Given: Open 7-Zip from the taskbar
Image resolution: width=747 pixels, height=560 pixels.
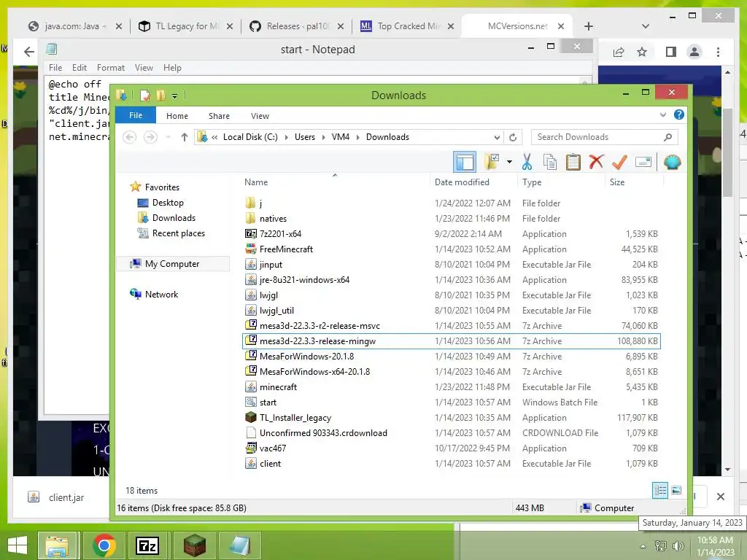Looking at the screenshot, I should [x=147, y=545].
